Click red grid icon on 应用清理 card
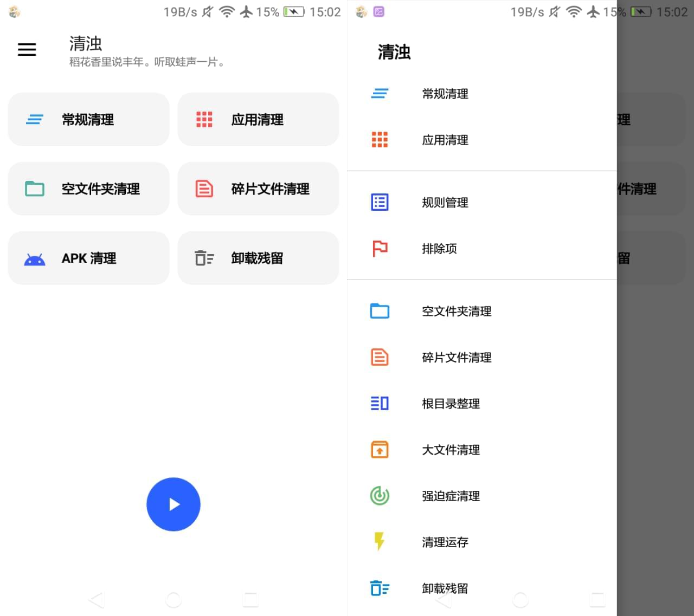 click(204, 119)
